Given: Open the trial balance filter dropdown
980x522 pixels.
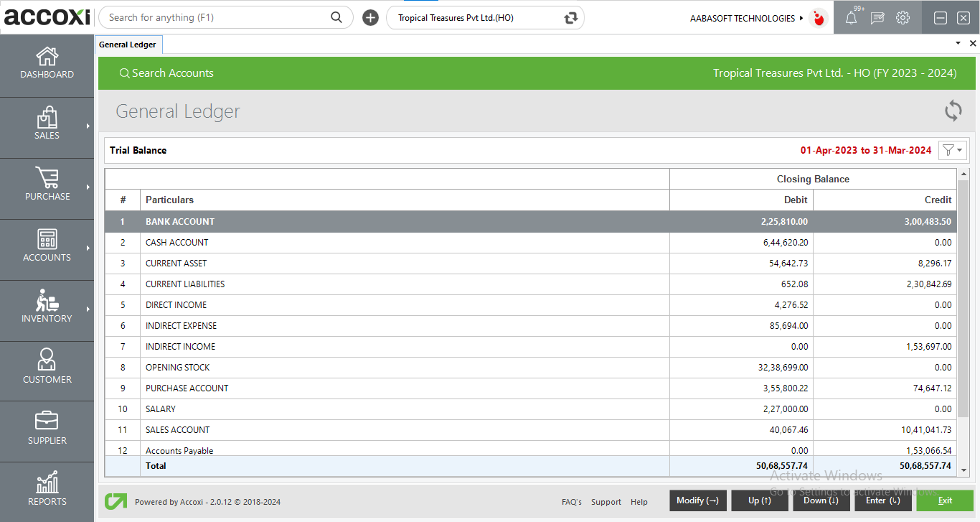Looking at the screenshot, I should pyautogui.click(x=953, y=150).
